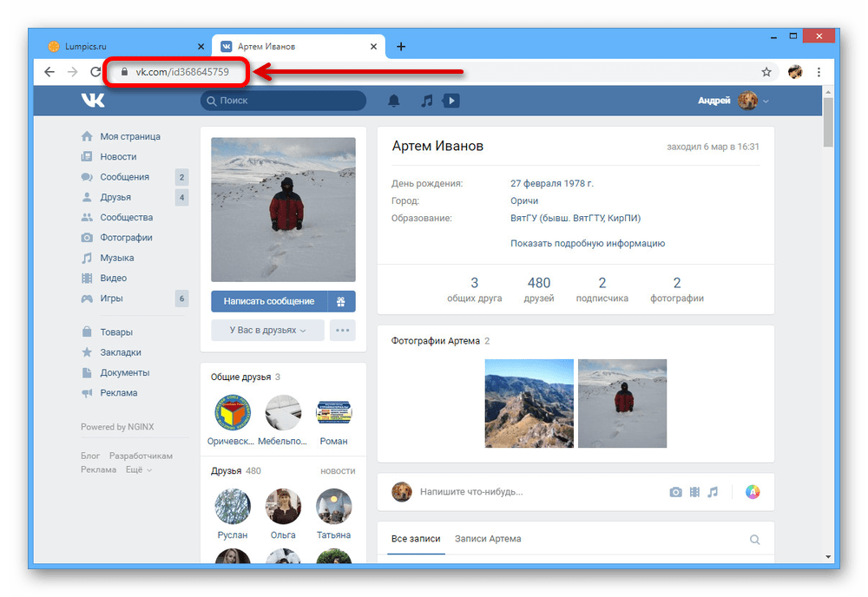Open the music note icon in header

pyautogui.click(x=426, y=101)
